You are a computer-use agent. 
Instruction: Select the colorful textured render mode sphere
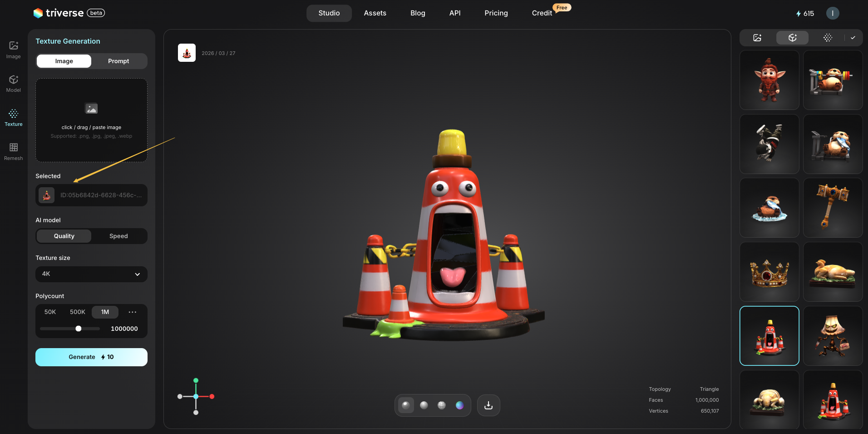[459, 405]
